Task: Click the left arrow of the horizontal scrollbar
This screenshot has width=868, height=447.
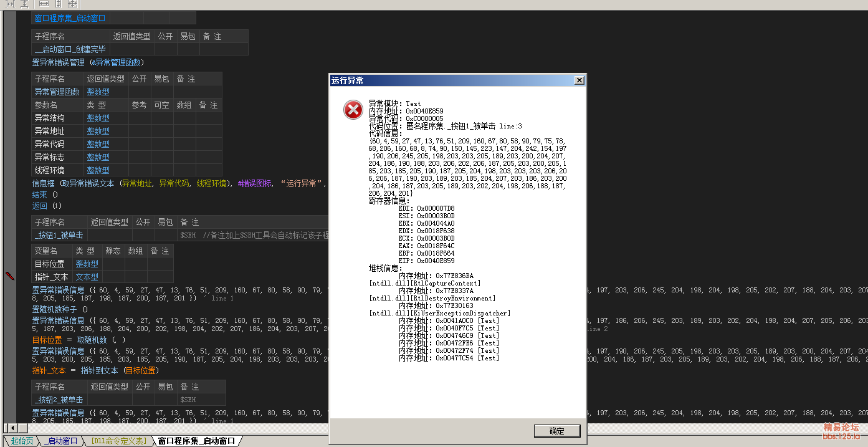Action: point(11,428)
